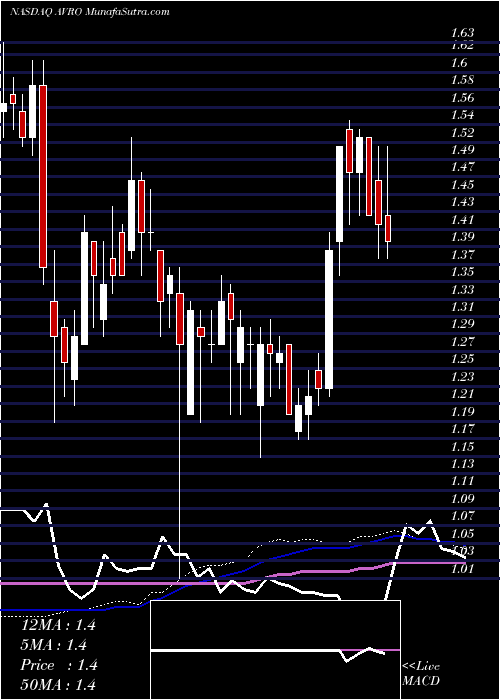Viewport: 500px width, 700px height.
Task: Click the 1.47 price axis label
Action: pyautogui.click(x=462, y=167)
